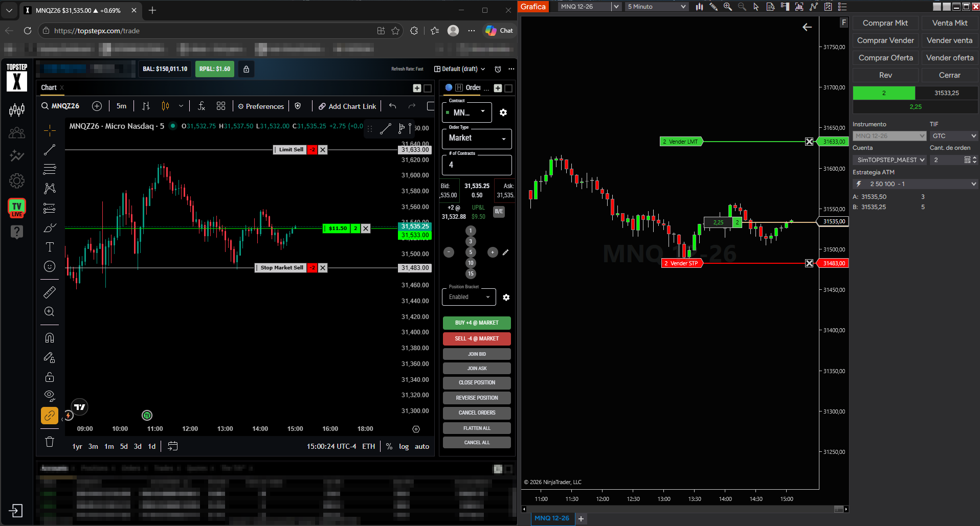Toggle the B/E break-even button

coord(499,212)
